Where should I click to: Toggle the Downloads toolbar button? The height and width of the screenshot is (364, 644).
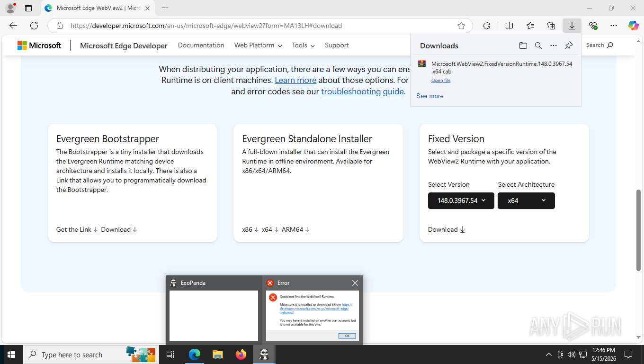[x=572, y=26]
